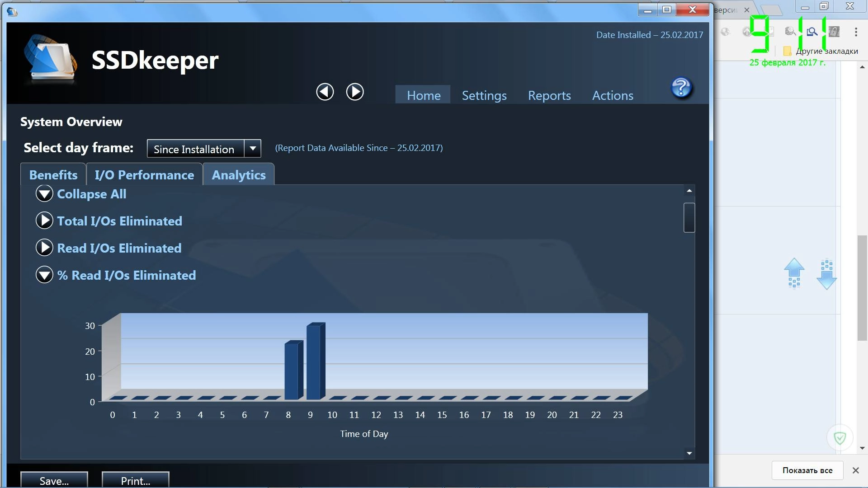Click the new tab button in browser
The width and height of the screenshot is (868, 488).
pyautogui.click(x=771, y=10)
